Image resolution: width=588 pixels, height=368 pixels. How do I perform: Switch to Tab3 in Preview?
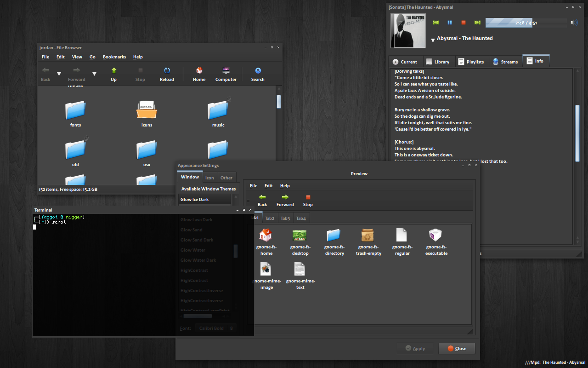click(x=285, y=218)
